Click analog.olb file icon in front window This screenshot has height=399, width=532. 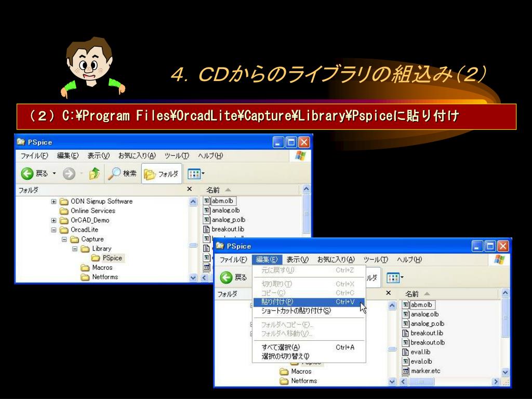405,314
